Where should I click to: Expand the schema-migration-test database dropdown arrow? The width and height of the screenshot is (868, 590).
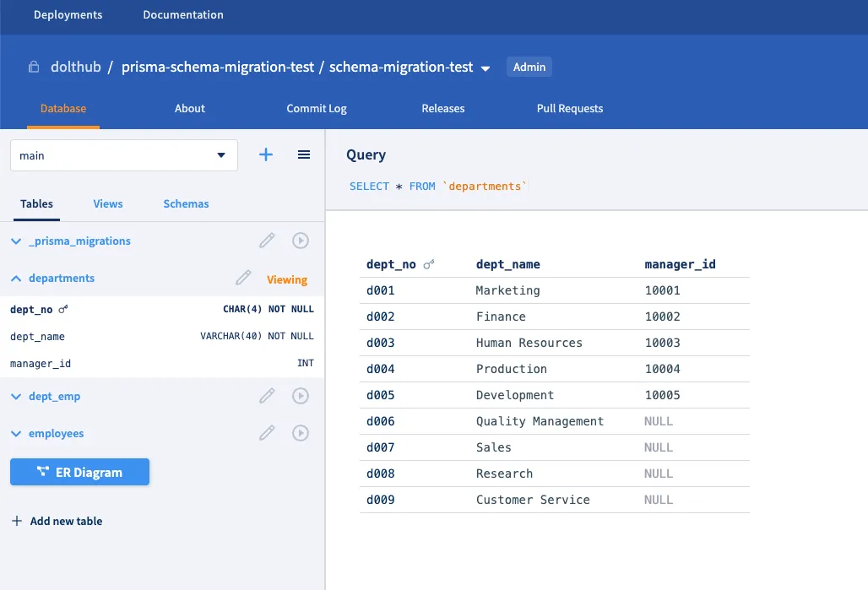tap(486, 68)
